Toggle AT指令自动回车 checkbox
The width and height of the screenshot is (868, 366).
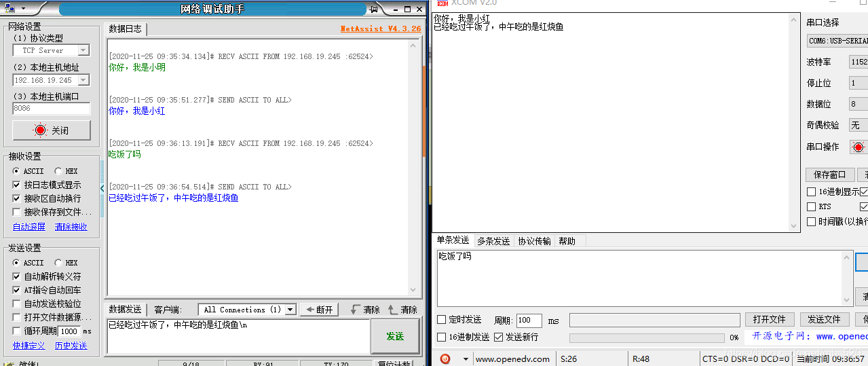pyautogui.click(x=17, y=290)
